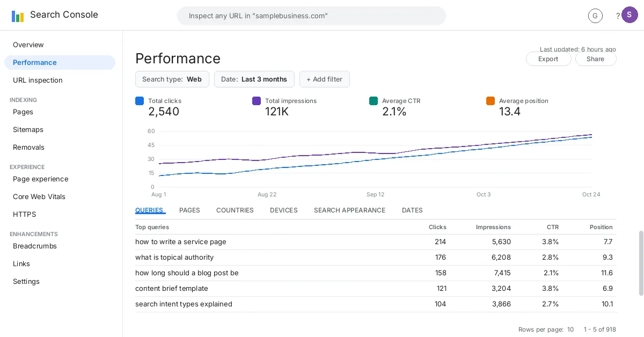The height and width of the screenshot is (337, 644).
Task: Switch to the COUNTRIES tab
Action: pos(235,210)
